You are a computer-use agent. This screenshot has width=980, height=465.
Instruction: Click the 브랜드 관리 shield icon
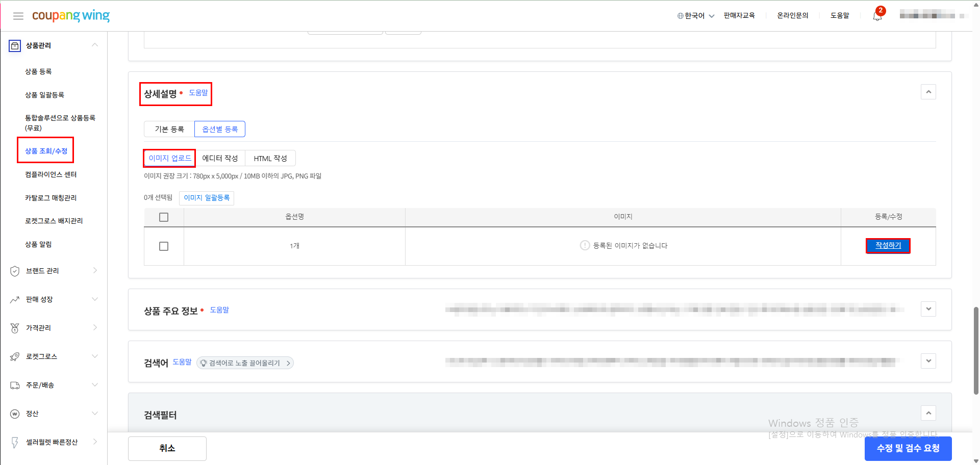tap(15, 271)
